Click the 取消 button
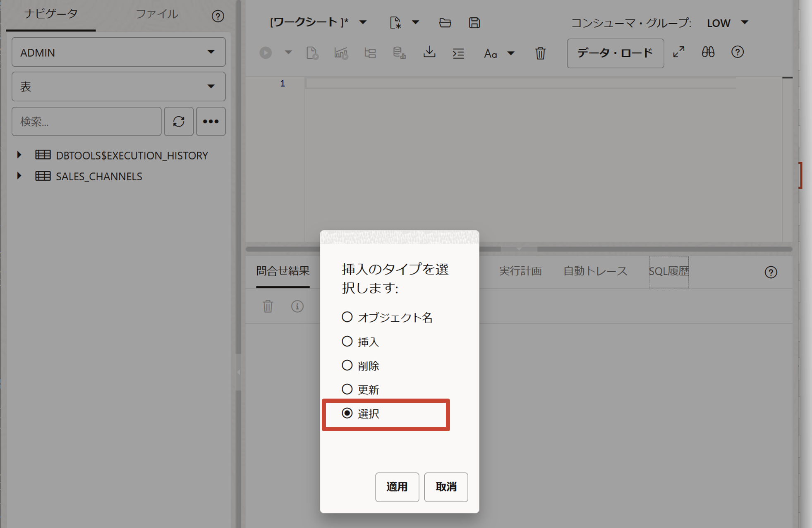812x528 pixels. pos(446,487)
